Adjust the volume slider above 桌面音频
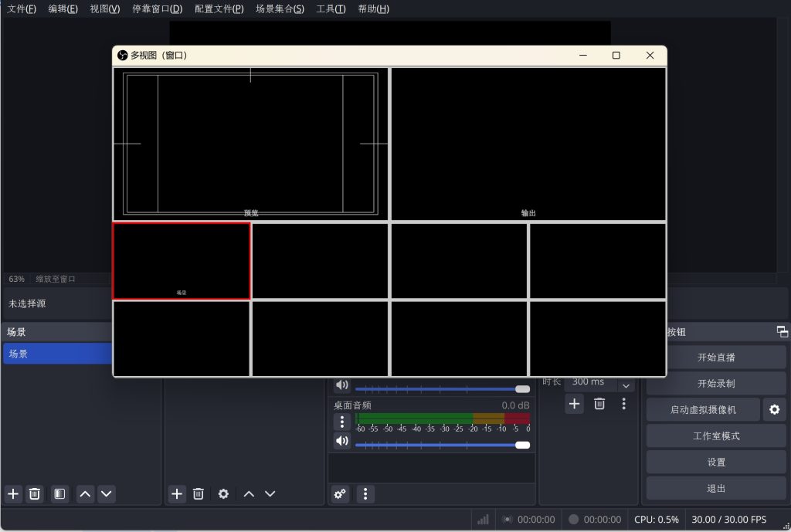This screenshot has width=791, height=532. coord(443,389)
